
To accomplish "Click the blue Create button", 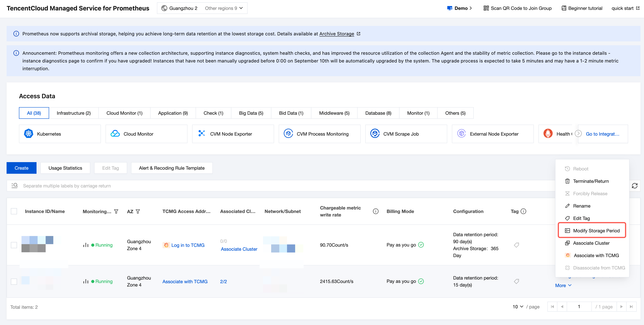I will (x=21, y=168).
